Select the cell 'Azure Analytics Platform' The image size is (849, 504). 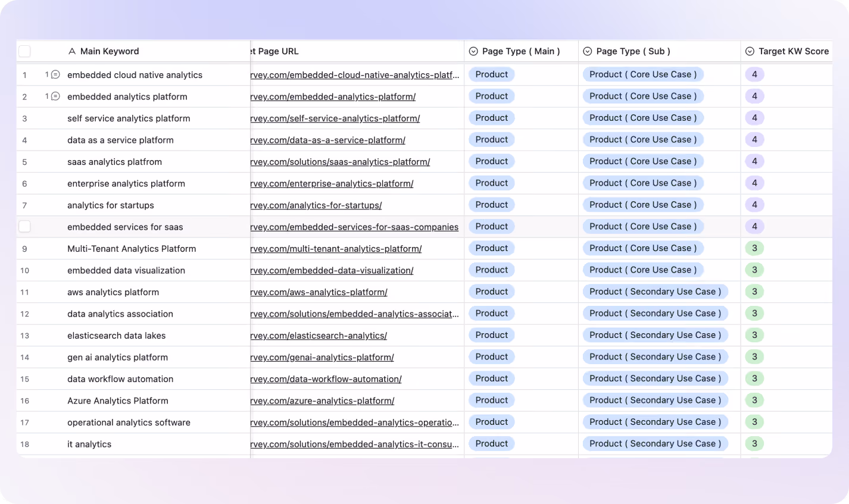tap(118, 400)
